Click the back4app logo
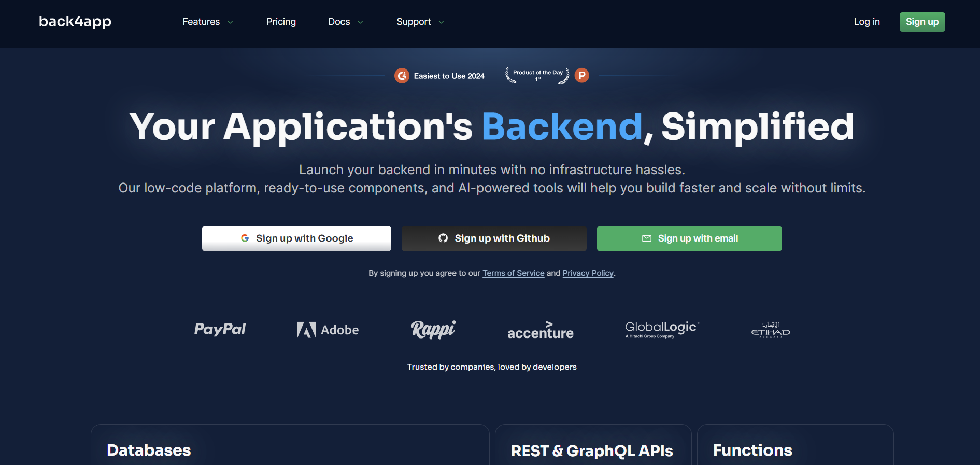 point(75,22)
